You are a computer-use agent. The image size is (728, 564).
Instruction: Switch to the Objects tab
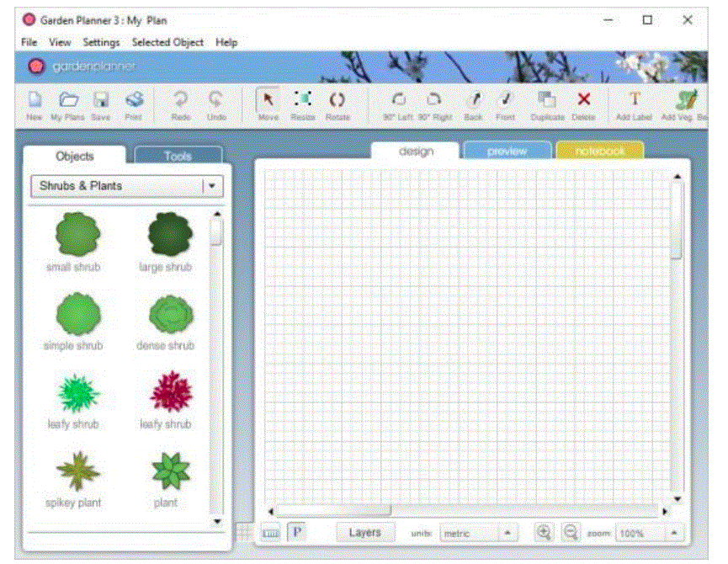coord(74,156)
